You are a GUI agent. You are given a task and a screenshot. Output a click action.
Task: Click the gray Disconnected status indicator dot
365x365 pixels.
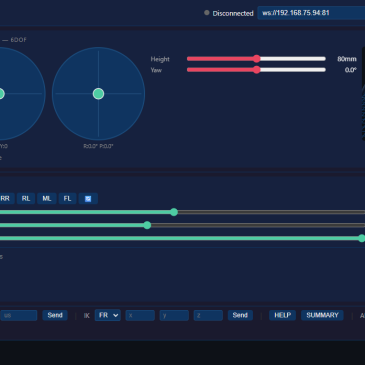pos(207,13)
